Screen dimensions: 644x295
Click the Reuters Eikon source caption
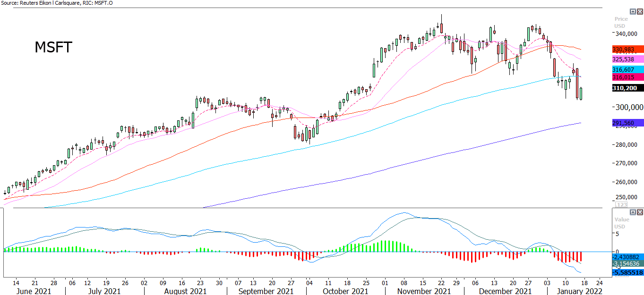click(x=57, y=3)
